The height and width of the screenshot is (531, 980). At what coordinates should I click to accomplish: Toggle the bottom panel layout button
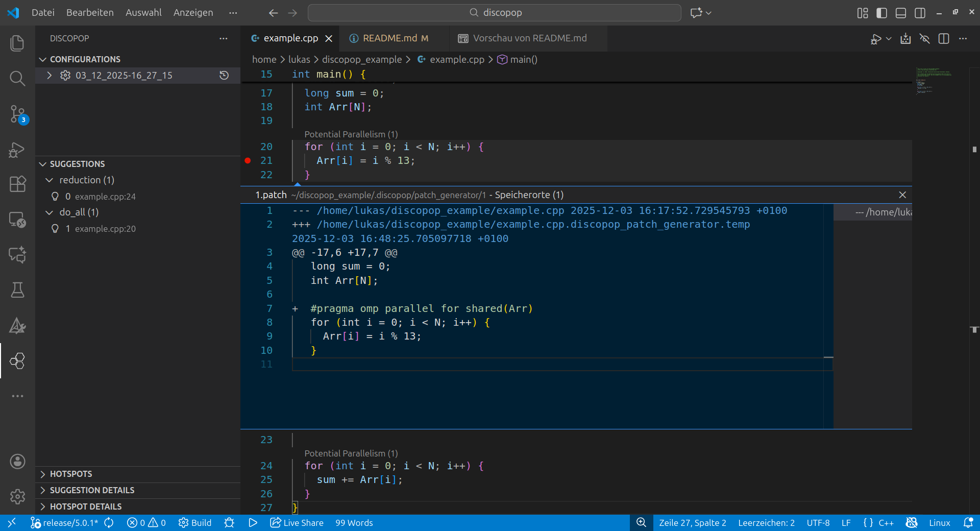901,13
